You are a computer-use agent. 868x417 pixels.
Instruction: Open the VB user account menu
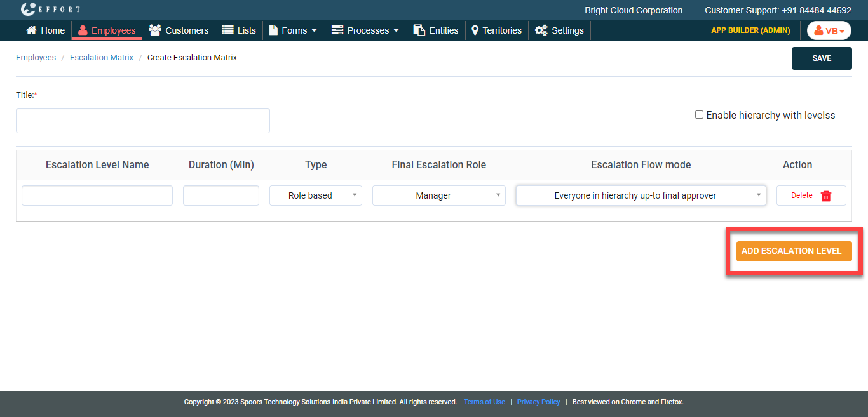pos(829,31)
